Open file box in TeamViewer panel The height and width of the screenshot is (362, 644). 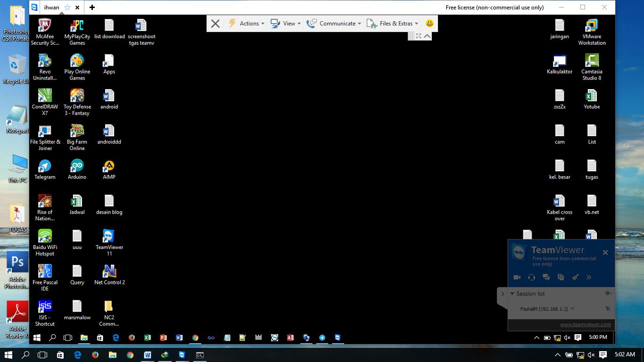561,277
